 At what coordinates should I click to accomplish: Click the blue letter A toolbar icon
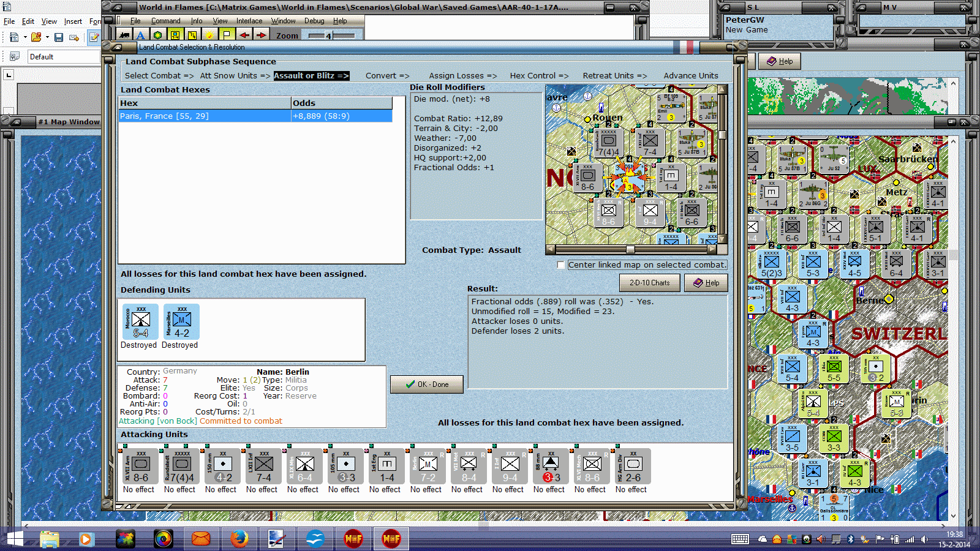(141, 36)
